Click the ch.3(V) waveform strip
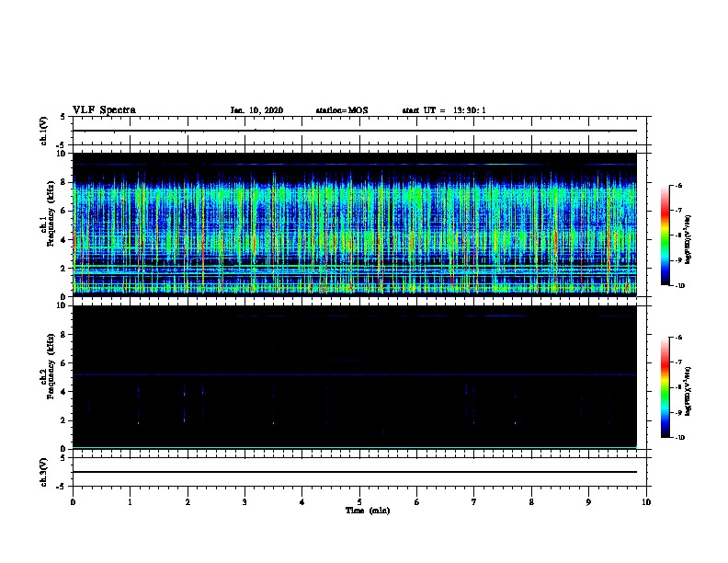 (359, 472)
